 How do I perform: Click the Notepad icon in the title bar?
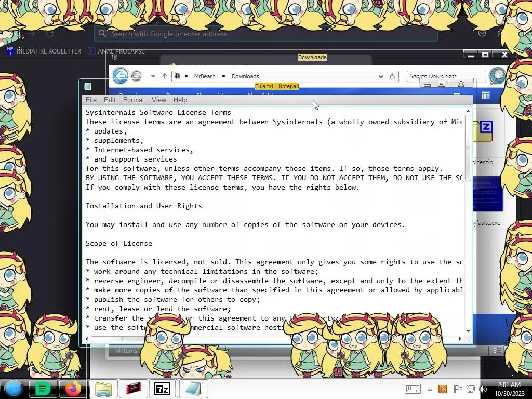[87, 86]
